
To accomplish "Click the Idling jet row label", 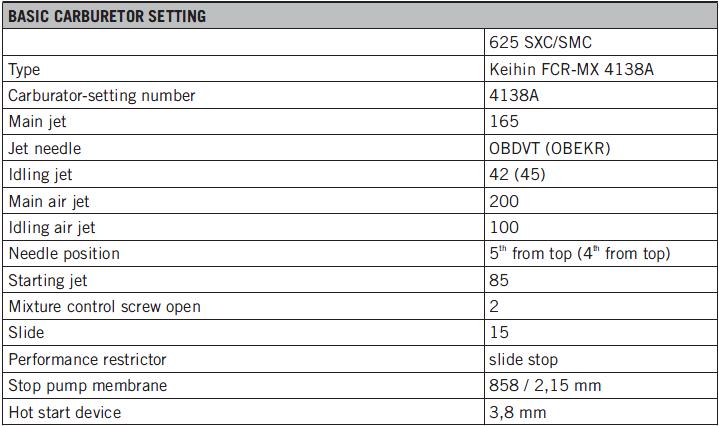I will 41,175.
